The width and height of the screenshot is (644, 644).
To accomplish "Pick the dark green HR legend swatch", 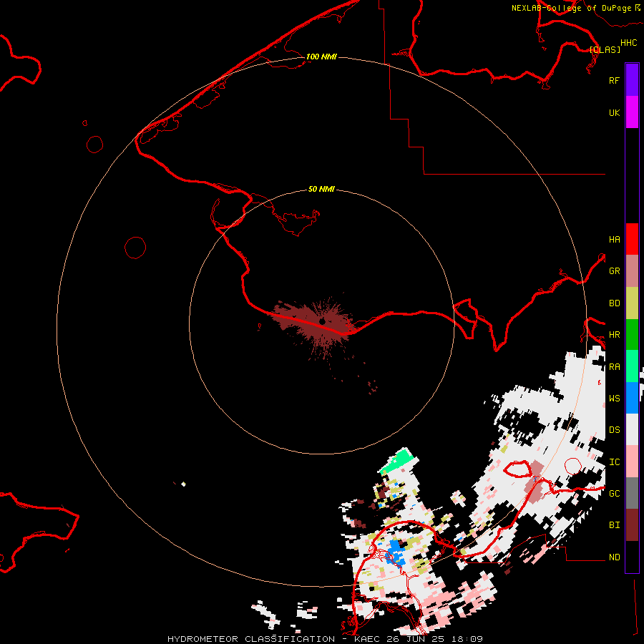I will 632,335.
